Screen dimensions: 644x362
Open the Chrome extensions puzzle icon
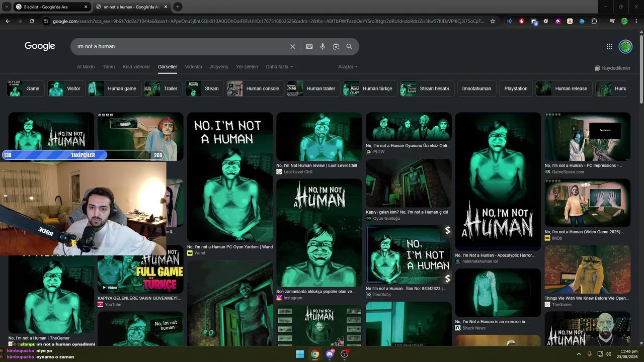594,21
